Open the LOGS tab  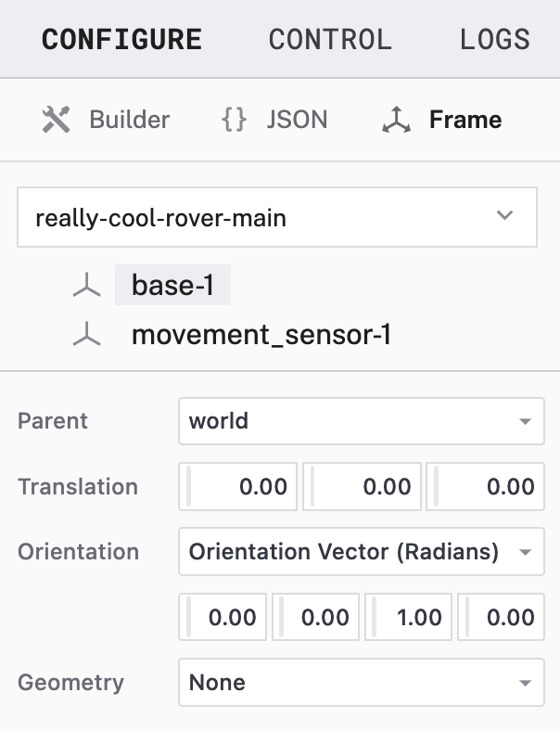point(495,40)
